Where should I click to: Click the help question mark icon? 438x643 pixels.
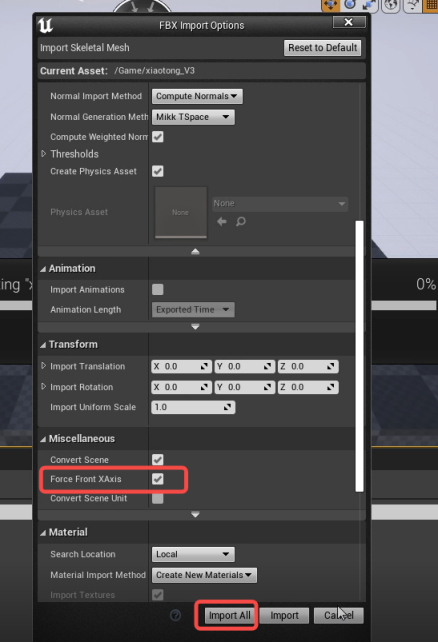point(176,615)
